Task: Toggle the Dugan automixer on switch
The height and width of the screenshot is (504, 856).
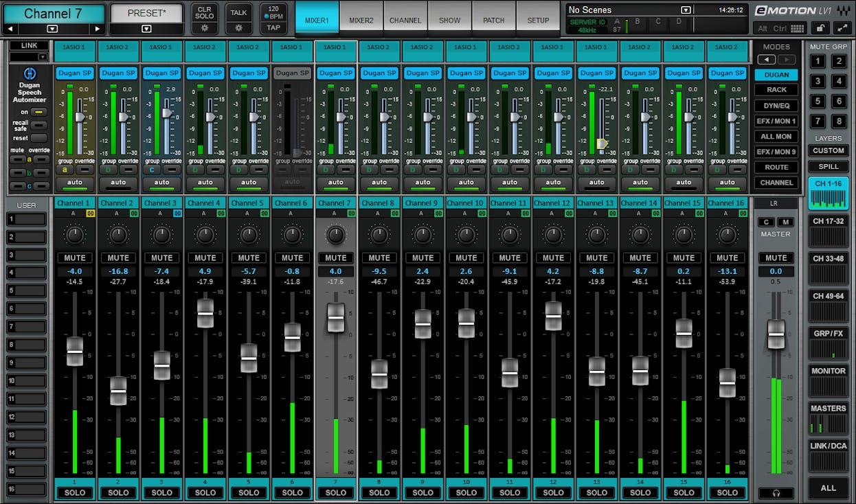Action: pos(38,112)
